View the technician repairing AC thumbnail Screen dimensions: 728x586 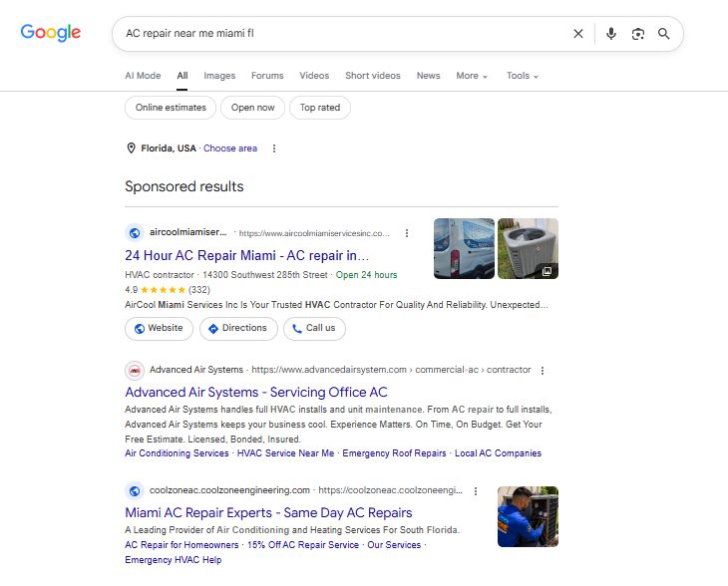coord(528,516)
